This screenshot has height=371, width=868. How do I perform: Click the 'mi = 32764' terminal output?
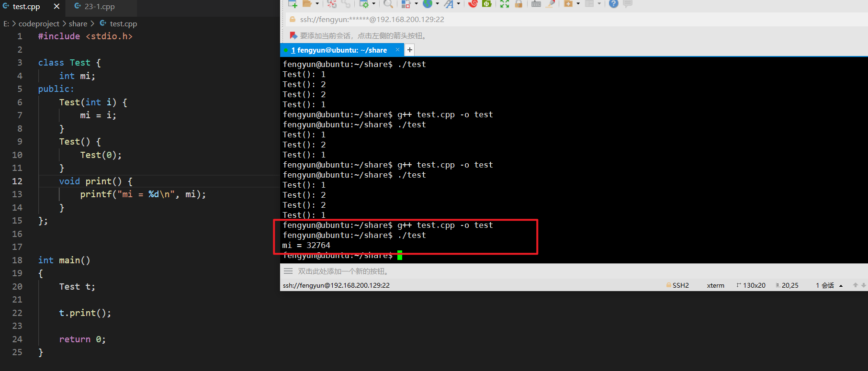(306, 245)
